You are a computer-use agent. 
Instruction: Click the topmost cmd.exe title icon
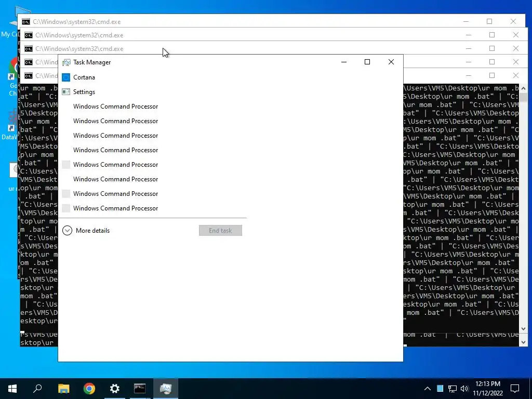pos(26,22)
